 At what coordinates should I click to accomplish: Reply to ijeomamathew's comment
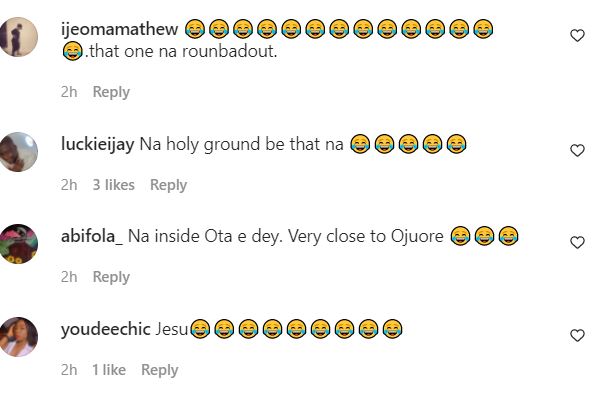(111, 92)
